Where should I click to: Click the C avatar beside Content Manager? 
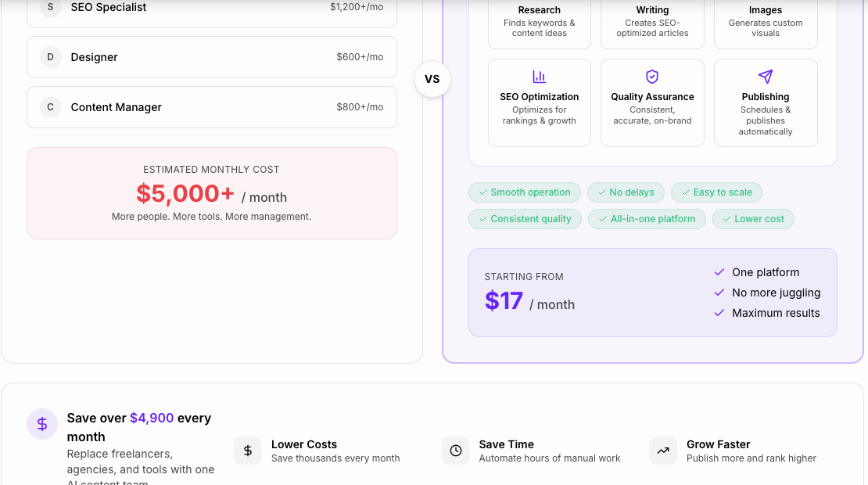click(50, 107)
